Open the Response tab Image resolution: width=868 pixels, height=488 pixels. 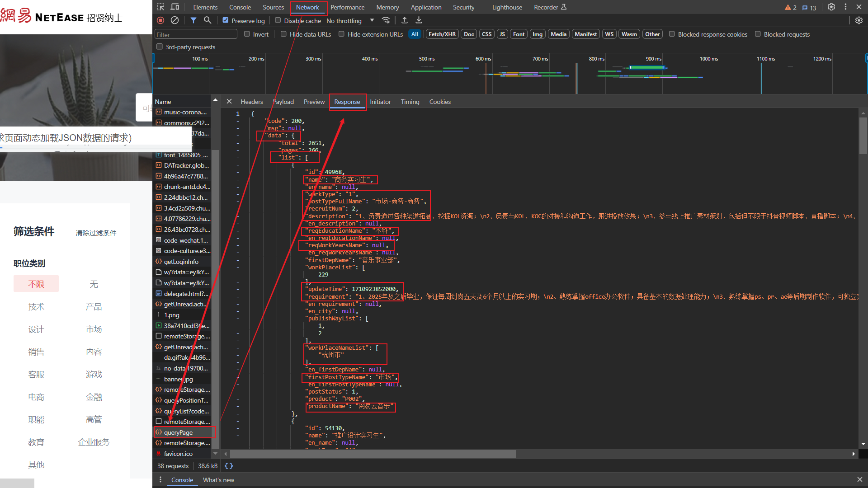347,102
